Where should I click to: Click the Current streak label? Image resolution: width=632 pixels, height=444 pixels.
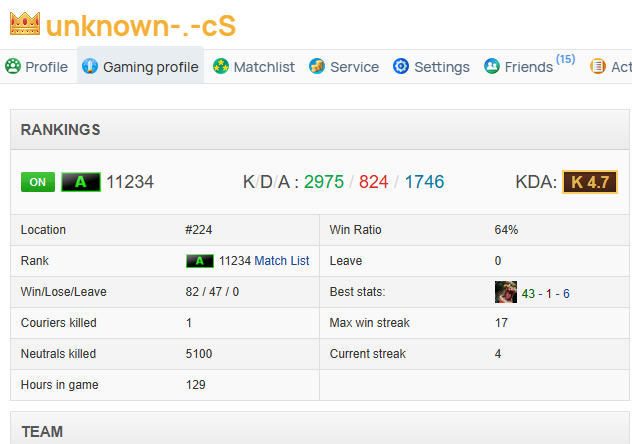(368, 354)
